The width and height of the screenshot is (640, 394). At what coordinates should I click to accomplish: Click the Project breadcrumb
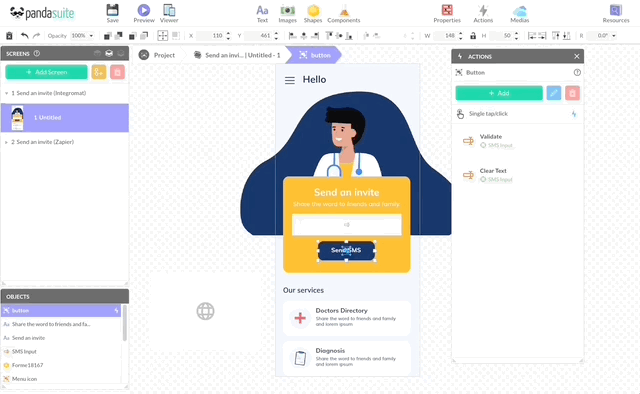coord(157,55)
